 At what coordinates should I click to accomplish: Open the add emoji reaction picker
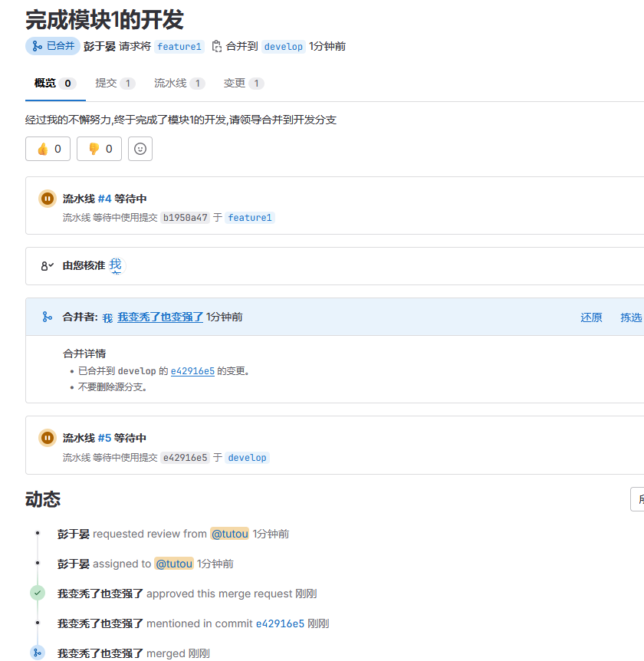140,149
